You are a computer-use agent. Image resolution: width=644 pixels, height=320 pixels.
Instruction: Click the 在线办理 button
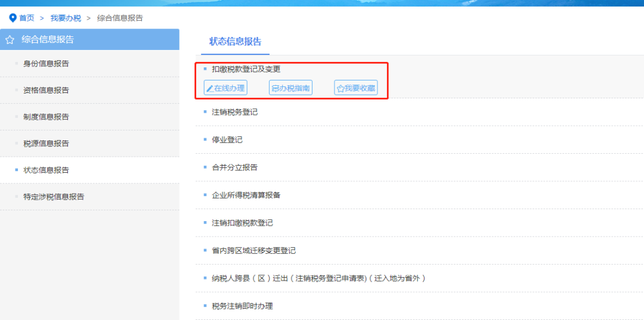coord(225,88)
